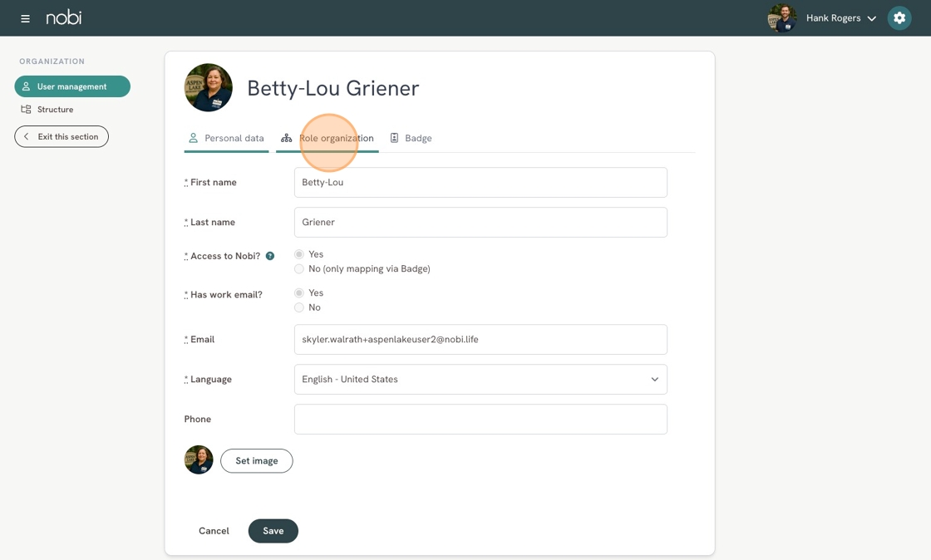Click the small profile image thumbnail

(199, 460)
